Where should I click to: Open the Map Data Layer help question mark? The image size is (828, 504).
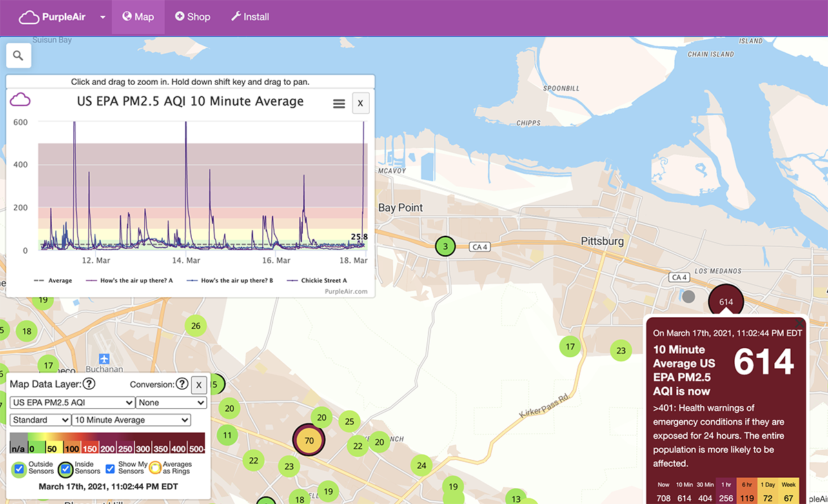click(x=88, y=384)
